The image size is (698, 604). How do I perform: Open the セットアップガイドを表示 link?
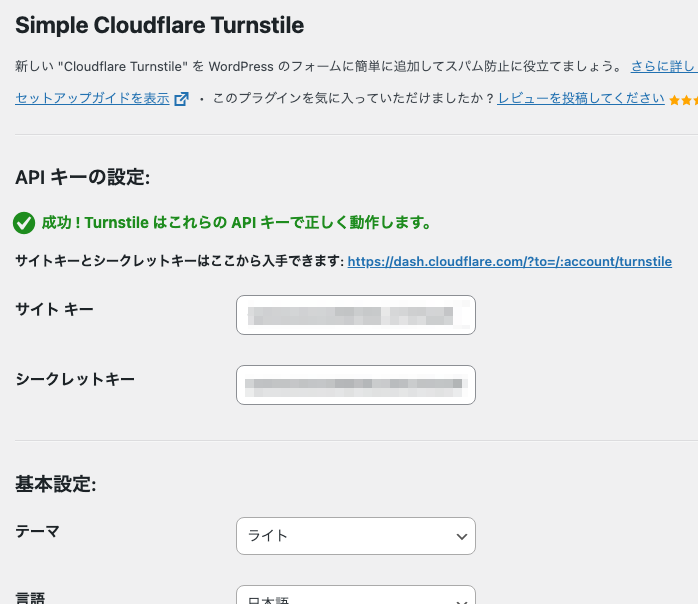(92, 99)
